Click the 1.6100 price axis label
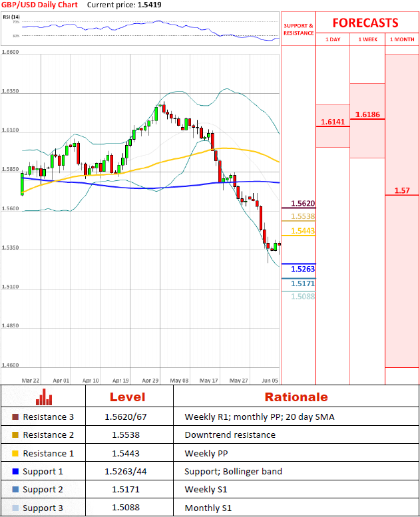This screenshot has height=517, width=420. pyautogui.click(x=10, y=130)
